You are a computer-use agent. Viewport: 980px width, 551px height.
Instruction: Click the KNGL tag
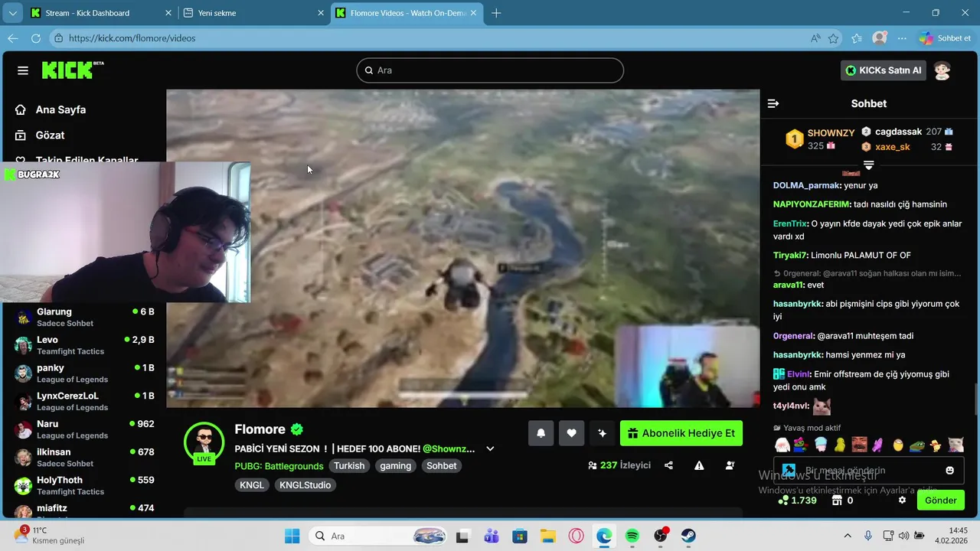point(252,485)
